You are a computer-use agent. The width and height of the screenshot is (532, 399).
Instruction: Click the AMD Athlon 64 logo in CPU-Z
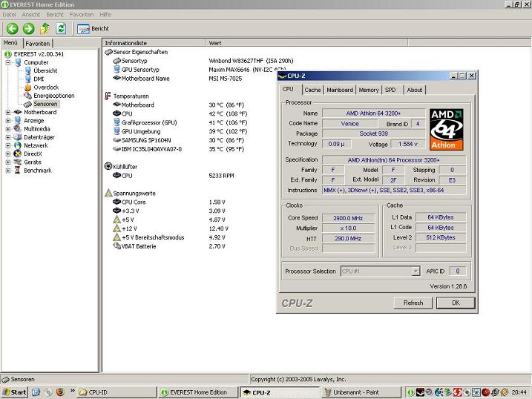446,129
